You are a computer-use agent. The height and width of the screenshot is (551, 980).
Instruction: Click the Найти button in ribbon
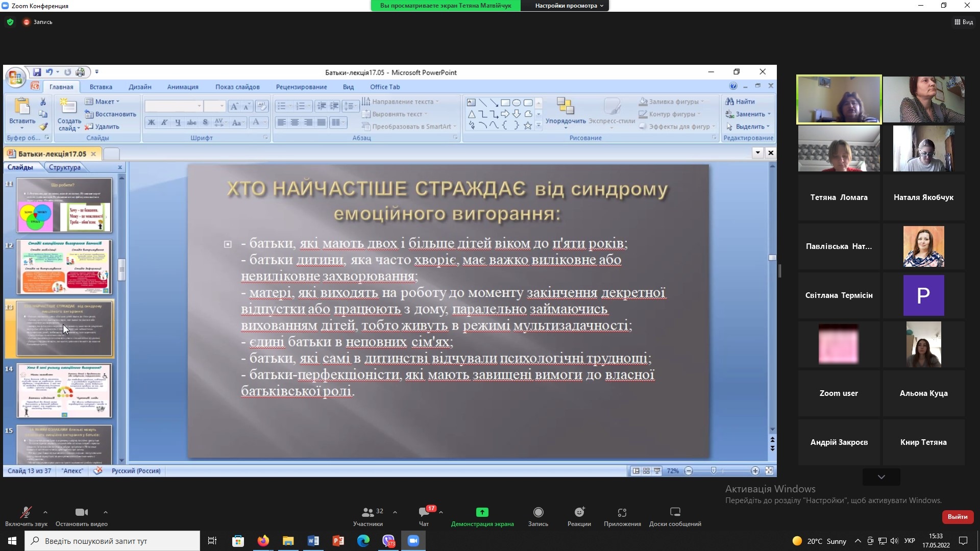[740, 102]
